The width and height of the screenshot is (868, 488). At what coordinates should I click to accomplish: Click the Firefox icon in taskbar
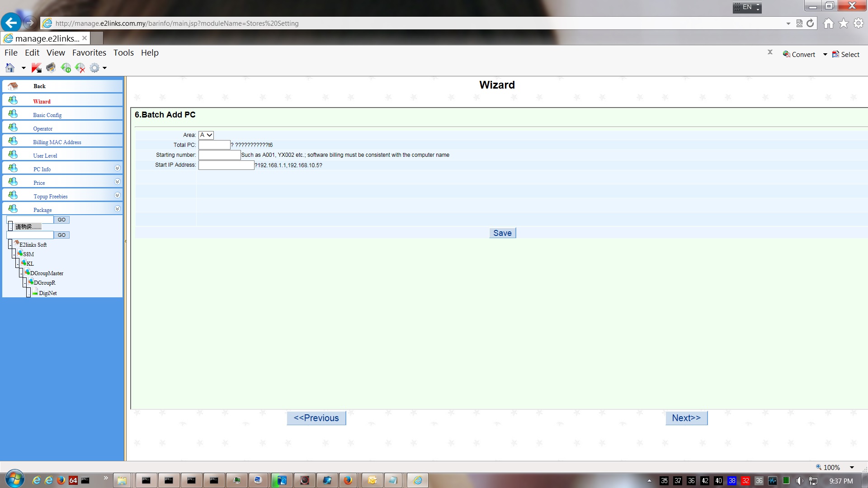[348, 480]
